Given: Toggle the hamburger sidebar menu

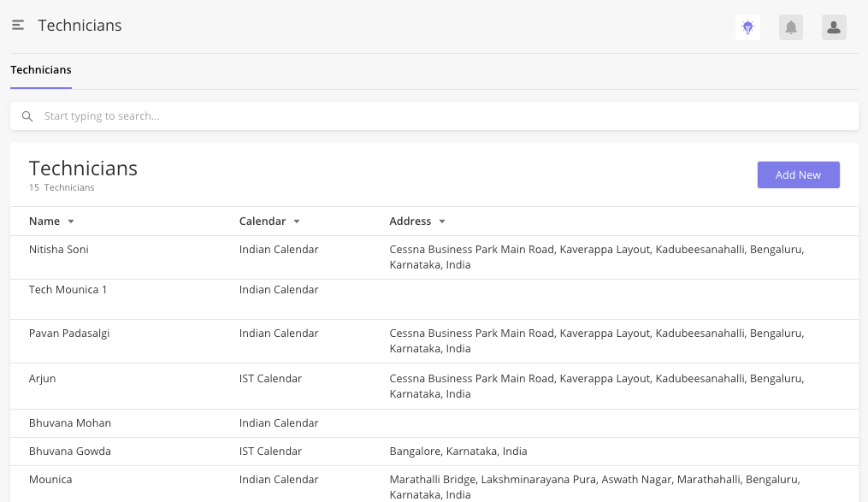Looking at the screenshot, I should pyautogui.click(x=18, y=25).
